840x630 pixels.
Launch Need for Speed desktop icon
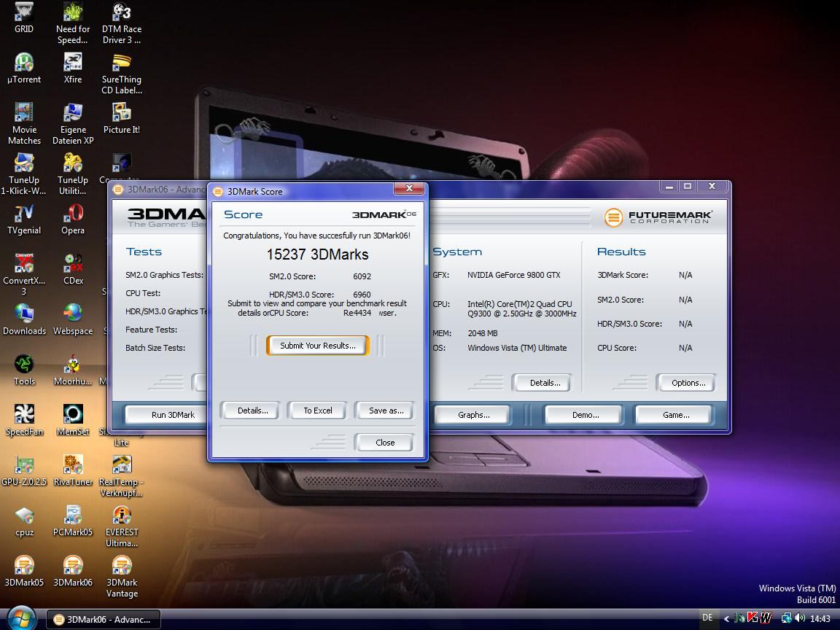(73, 23)
